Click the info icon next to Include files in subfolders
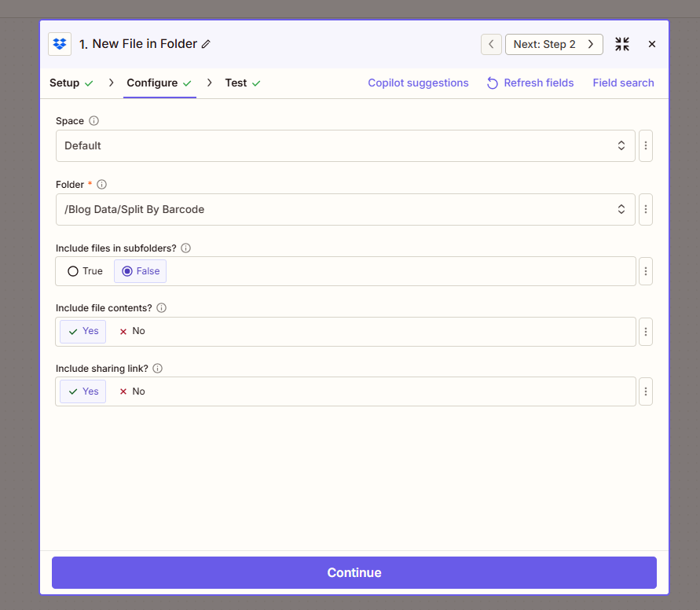The height and width of the screenshot is (610, 700). 185,248
